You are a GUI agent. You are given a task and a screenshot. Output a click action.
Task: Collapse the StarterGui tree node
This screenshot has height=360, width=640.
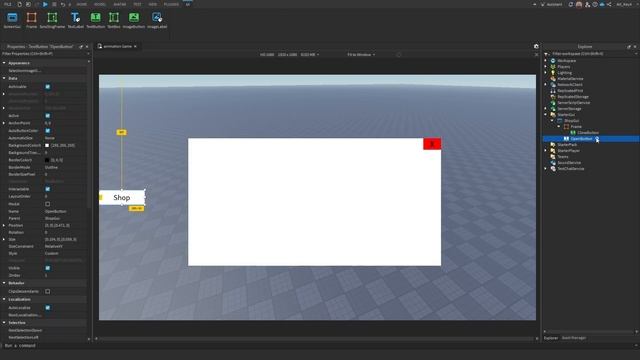click(x=546, y=115)
